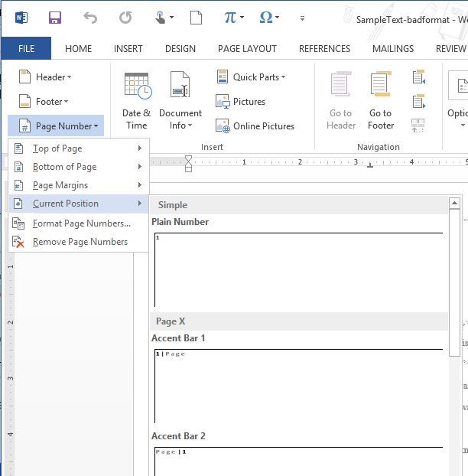This screenshot has width=468, height=476.
Task: Choose Format Page Numbers option
Action: [81, 223]
